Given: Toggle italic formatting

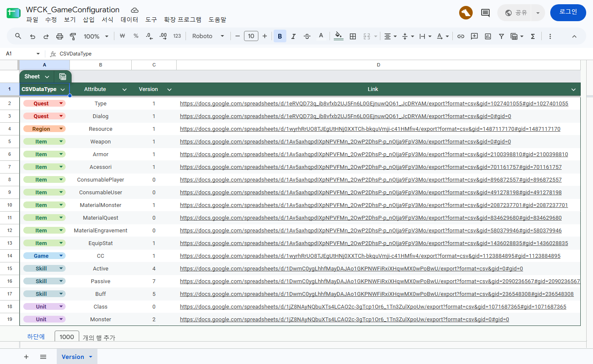Looking at the screenshot, I should coord(294,36).
